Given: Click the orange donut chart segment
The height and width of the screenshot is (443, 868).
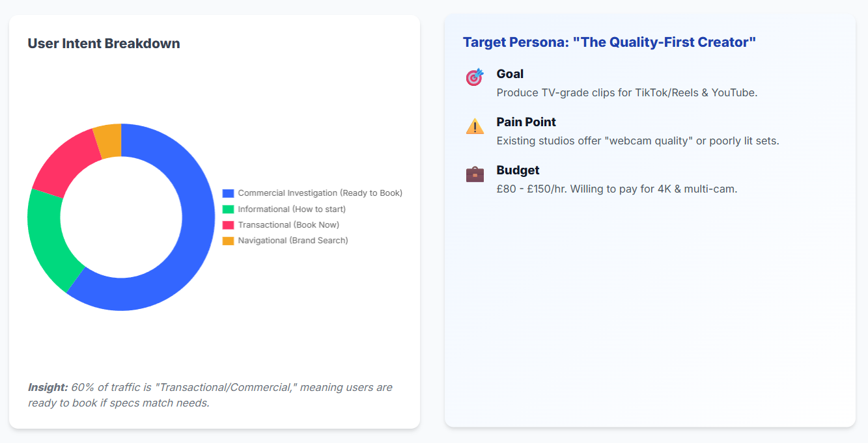Looking at the screenshot, I should [x=109, y=140].
